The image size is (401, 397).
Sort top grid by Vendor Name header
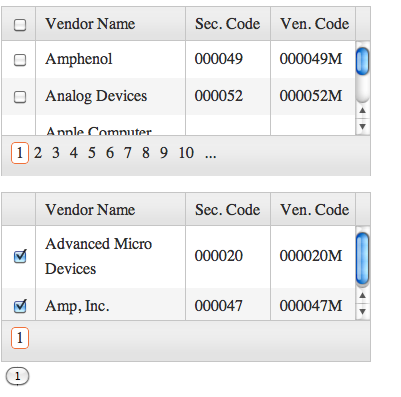[x=110, y=24]
